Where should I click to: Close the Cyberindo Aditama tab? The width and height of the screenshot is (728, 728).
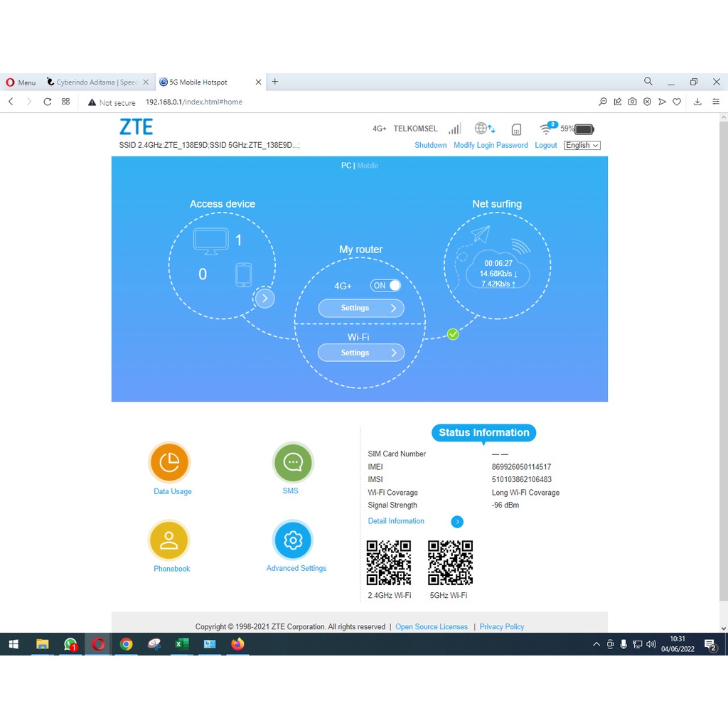(146, 82)
